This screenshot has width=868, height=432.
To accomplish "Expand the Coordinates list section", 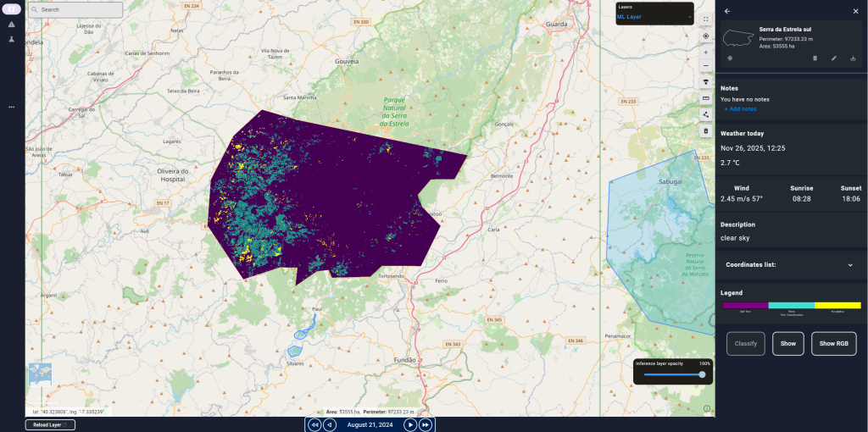I will pos(850,265).
